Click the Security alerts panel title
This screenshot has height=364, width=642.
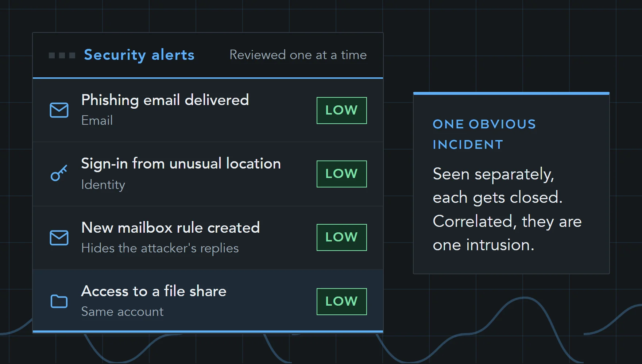139,55
